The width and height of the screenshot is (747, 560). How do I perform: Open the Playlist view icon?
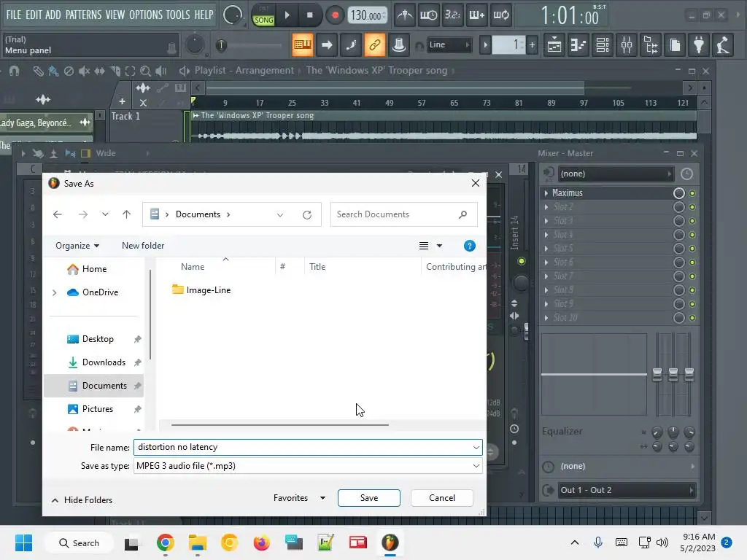554,45
